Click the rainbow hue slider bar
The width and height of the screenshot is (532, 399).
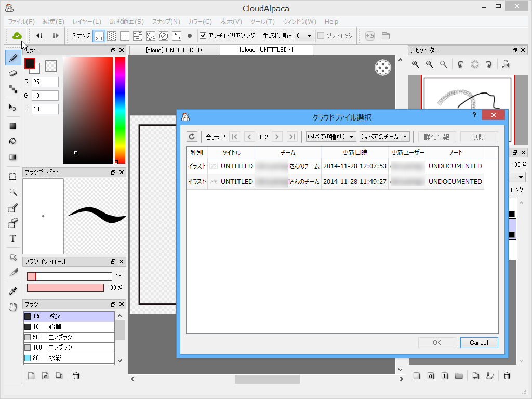120,110
